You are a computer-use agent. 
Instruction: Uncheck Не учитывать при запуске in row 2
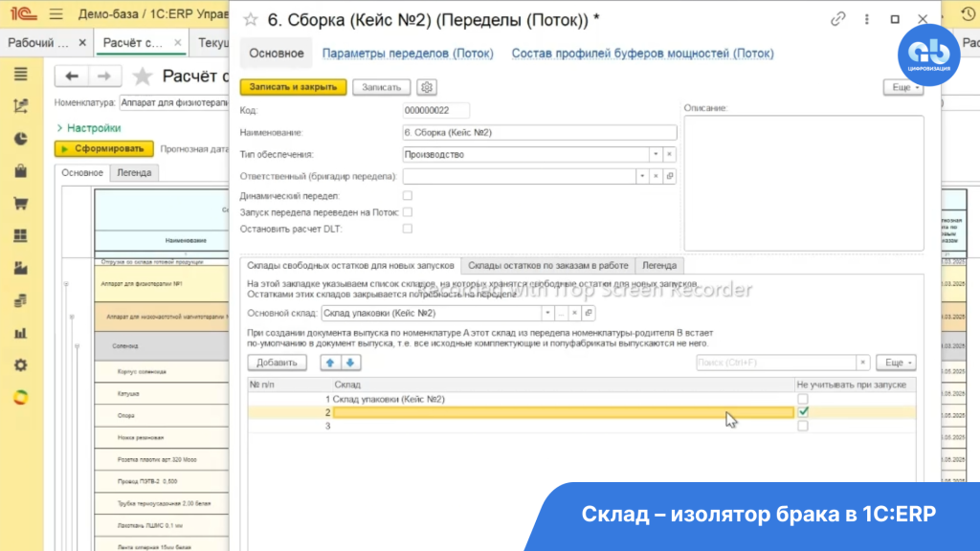(803, 411)
